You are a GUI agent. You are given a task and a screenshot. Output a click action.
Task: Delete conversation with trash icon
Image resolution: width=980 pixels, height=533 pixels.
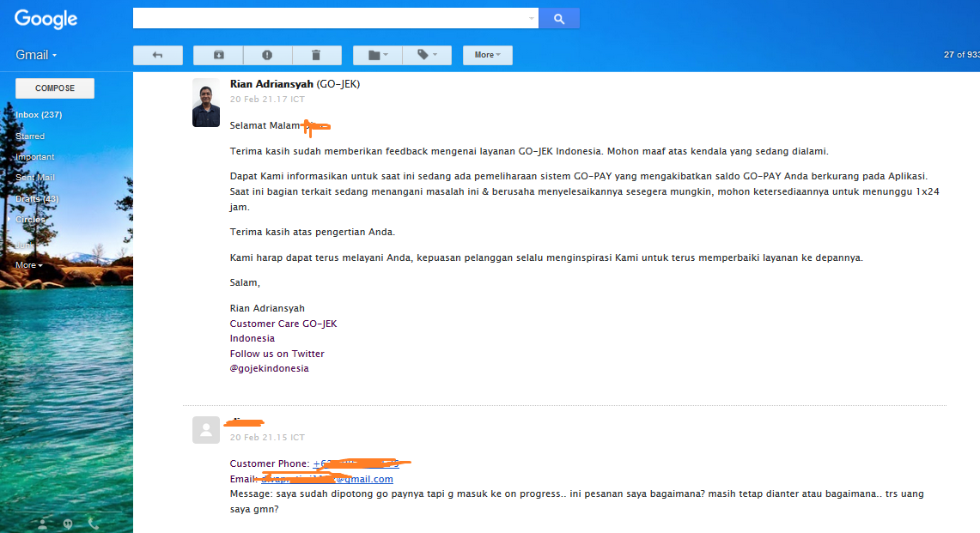[316, 55]
